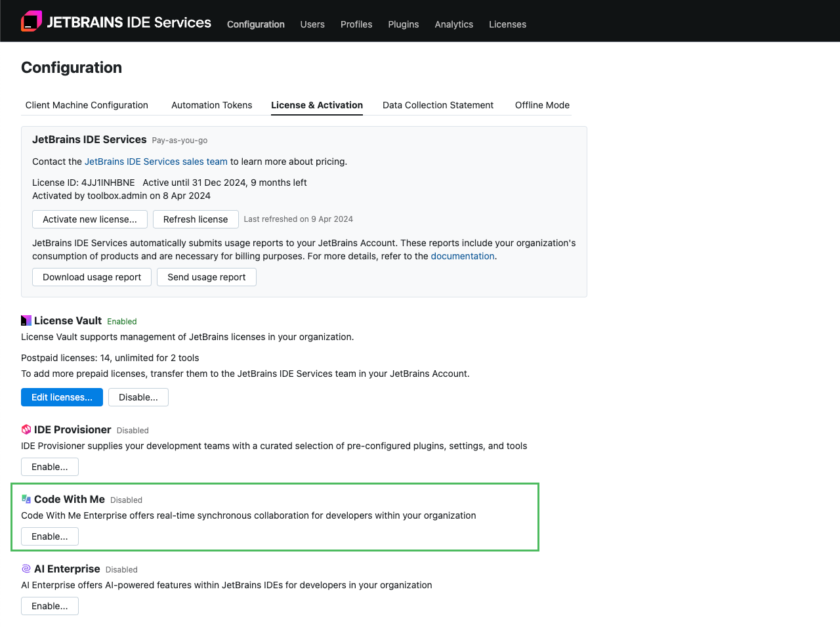Click the Configuration page heading
Viewport: 840px width, 627px height.
tap(72, 68)
